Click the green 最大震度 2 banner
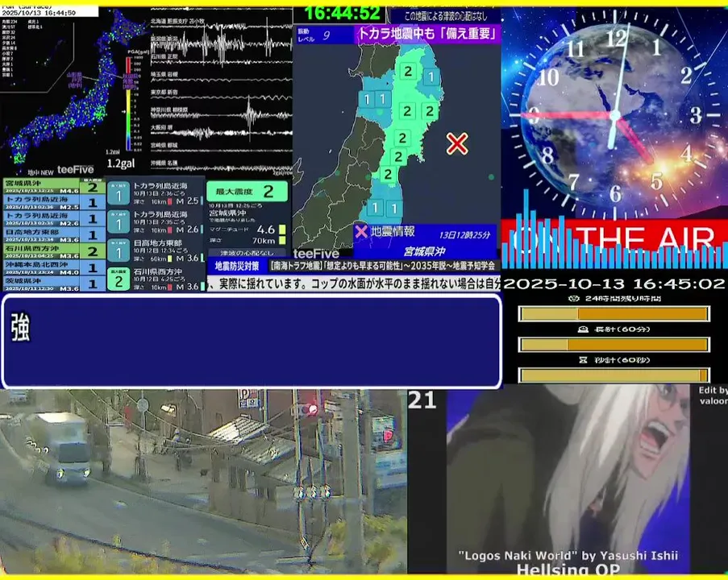Image resolution: width=728 pixels, height=580 pixels. click(x=247, y=191)
